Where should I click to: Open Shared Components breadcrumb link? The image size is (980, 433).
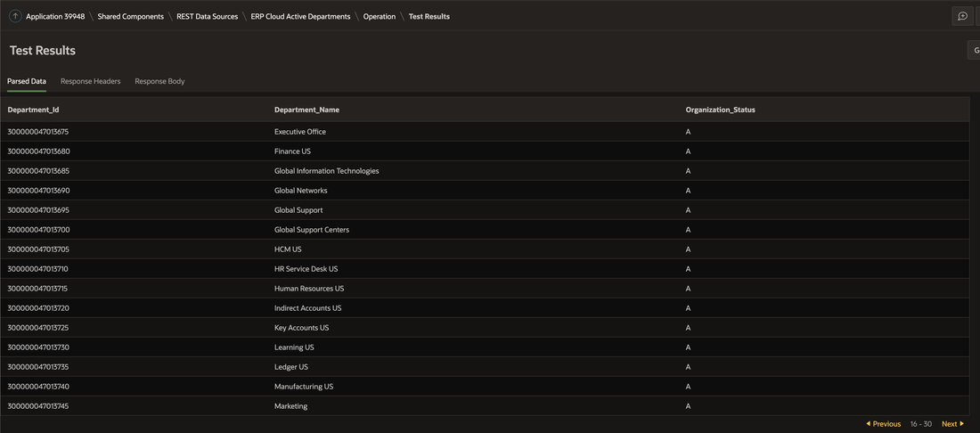[x=130, y=17]
